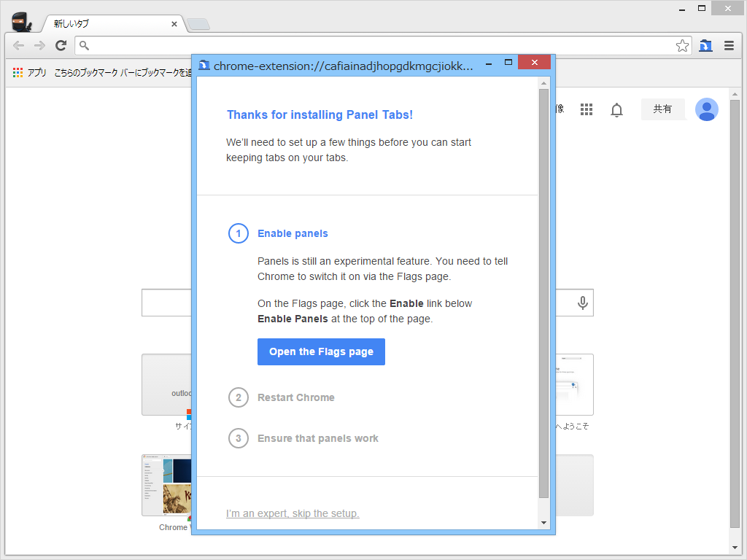Click the I'm an expert, skip the setup link
This screenshot has height=560, width=747.
pyautogui.click(x=293, y=513)
